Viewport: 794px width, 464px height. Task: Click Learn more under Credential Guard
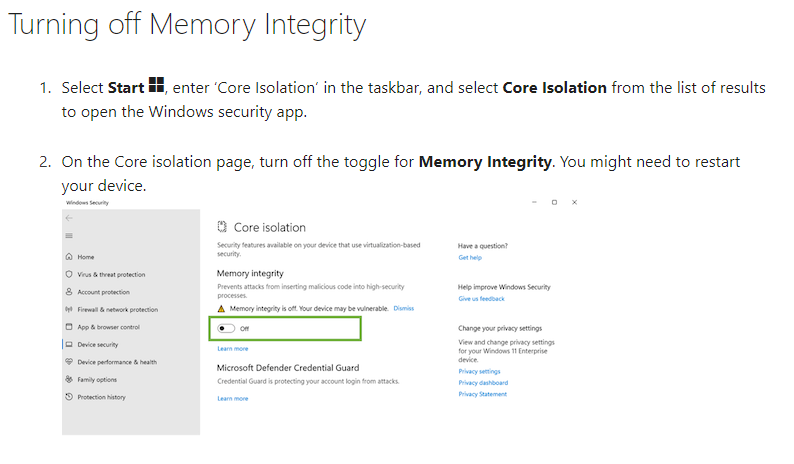pos(233,399)
